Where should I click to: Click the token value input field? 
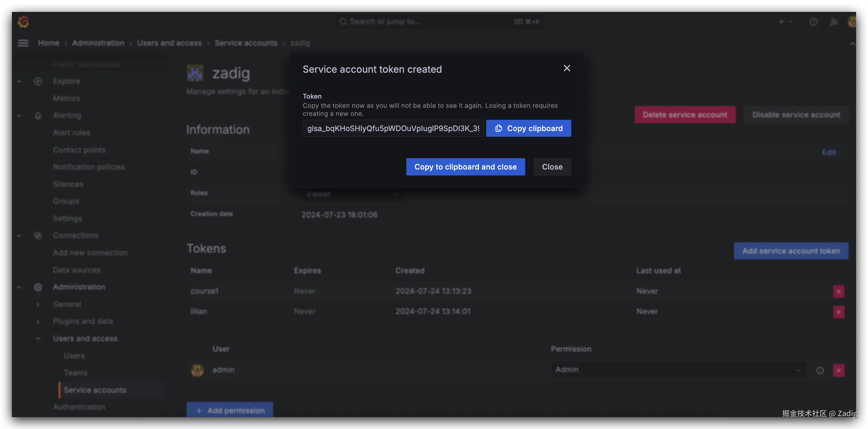pos(393,128)
